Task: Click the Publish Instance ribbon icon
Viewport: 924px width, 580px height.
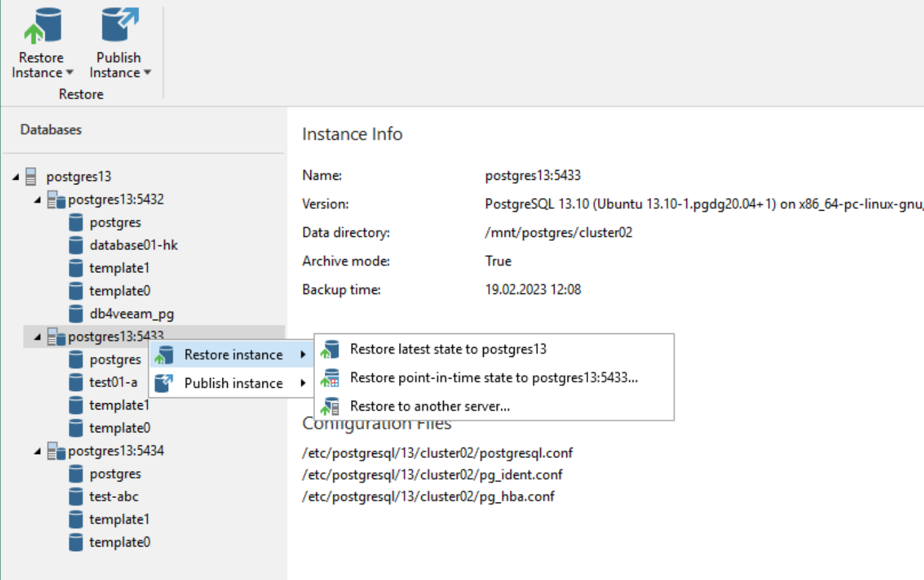Action: click(119, 26)
